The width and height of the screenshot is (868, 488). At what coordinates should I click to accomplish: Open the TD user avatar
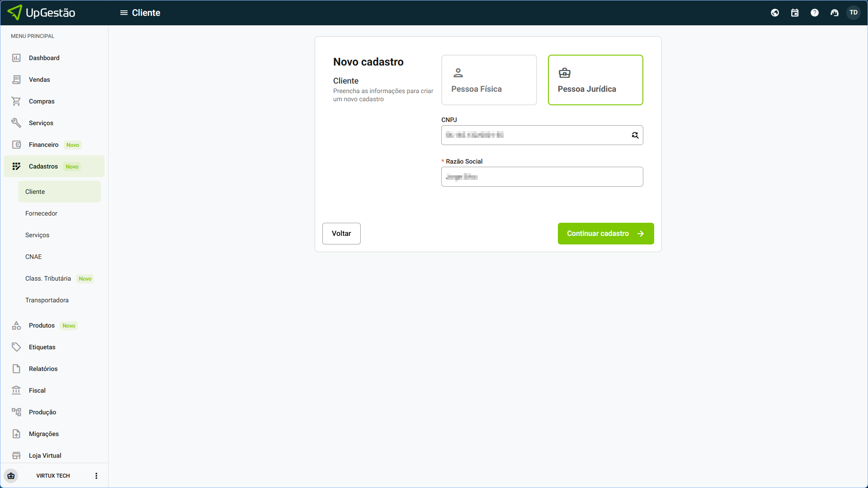pos(854,13)
